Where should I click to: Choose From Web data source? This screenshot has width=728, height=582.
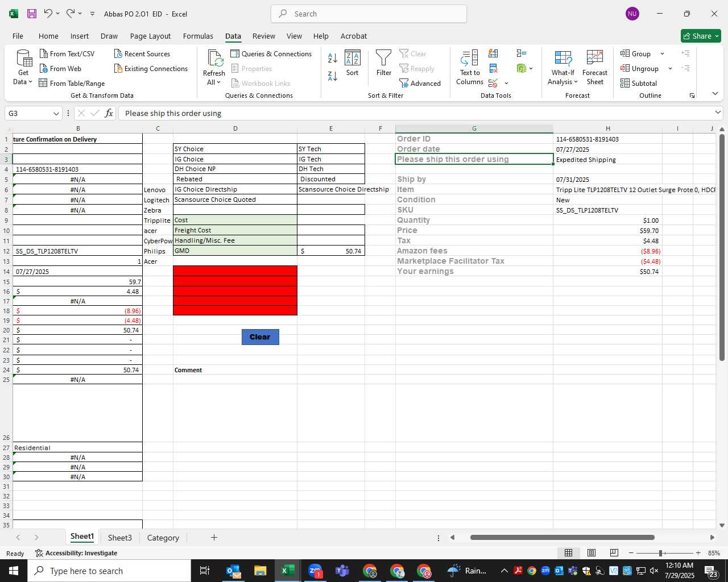[60, 68]
